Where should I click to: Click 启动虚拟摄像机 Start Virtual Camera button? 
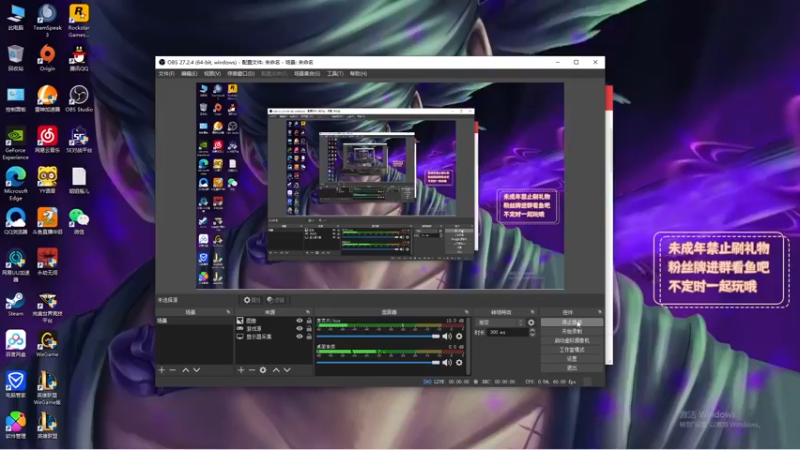[571, 340]
